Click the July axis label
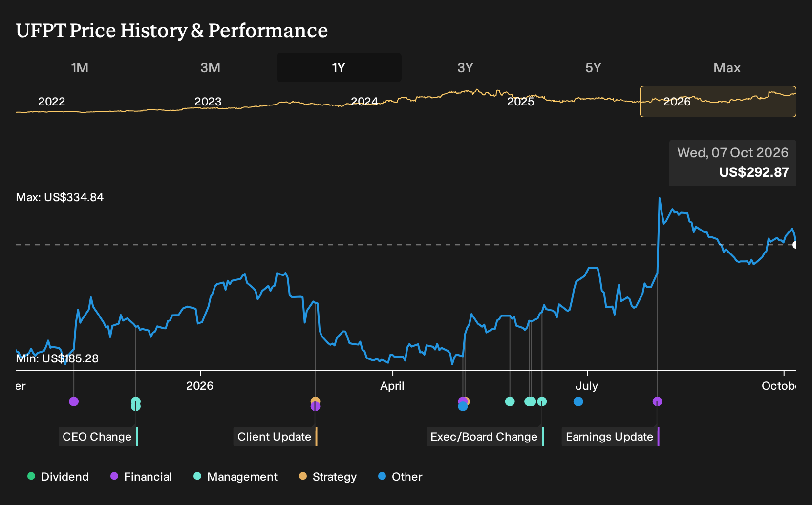This screenshot has width=812, height=505. pyautogui.click(x=587, y=386)
